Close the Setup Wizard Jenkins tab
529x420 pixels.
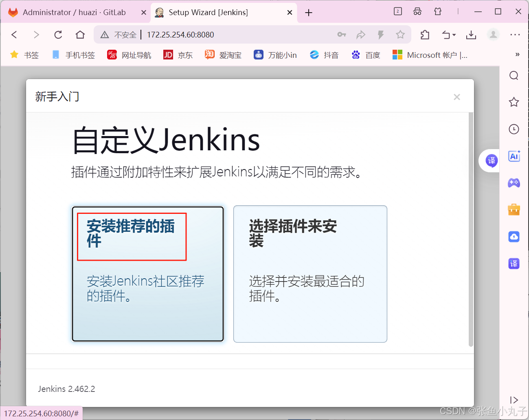click(290, 13)
